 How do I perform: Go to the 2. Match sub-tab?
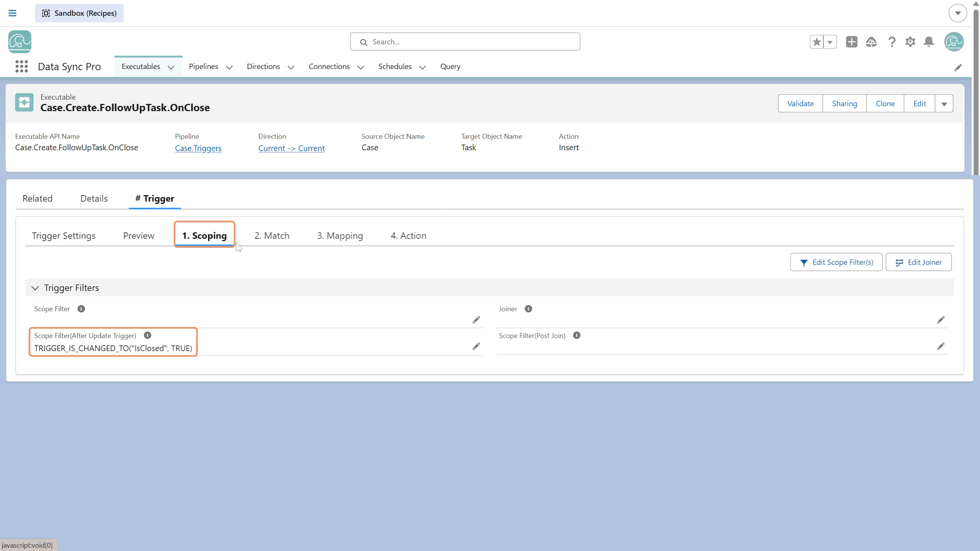point(272,236)
